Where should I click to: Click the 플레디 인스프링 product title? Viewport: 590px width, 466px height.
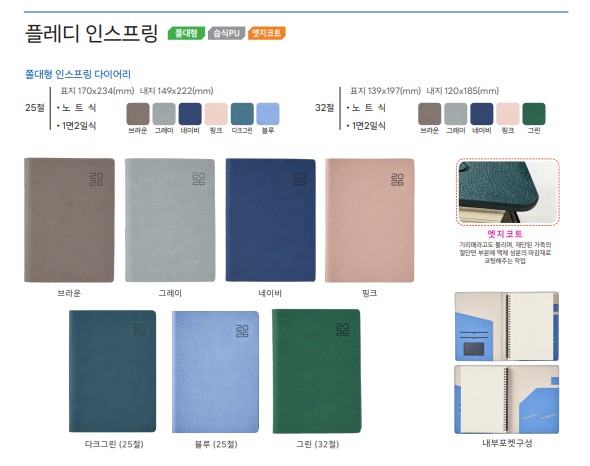pyautogui.click(x=91, y=34)
